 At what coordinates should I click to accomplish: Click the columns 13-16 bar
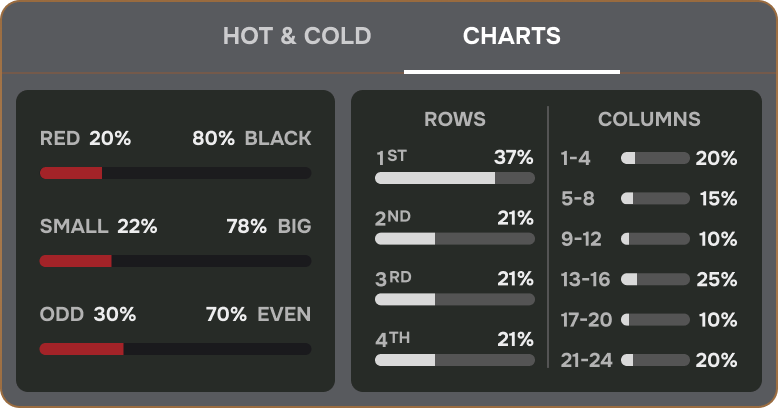655,279
